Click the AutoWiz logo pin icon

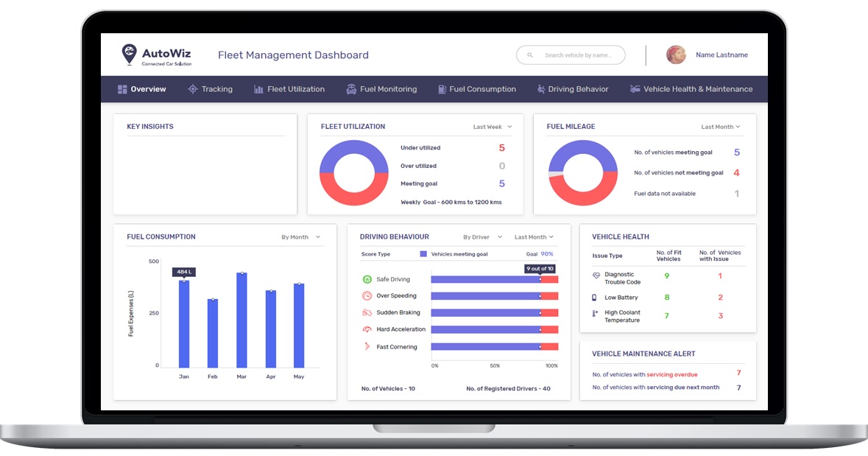pyautogui.click(x=129, y=55)
